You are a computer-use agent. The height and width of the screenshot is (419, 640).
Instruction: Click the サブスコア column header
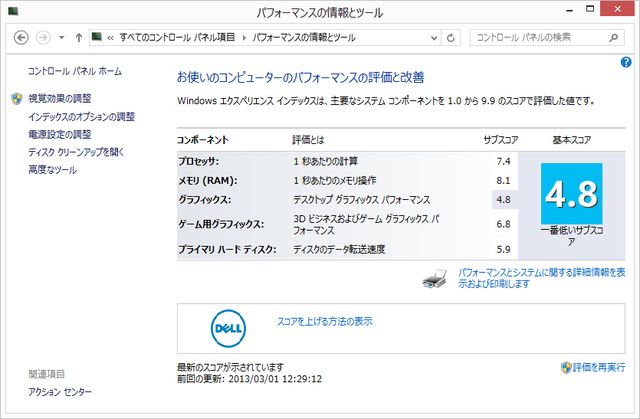(x=501, y=140)
